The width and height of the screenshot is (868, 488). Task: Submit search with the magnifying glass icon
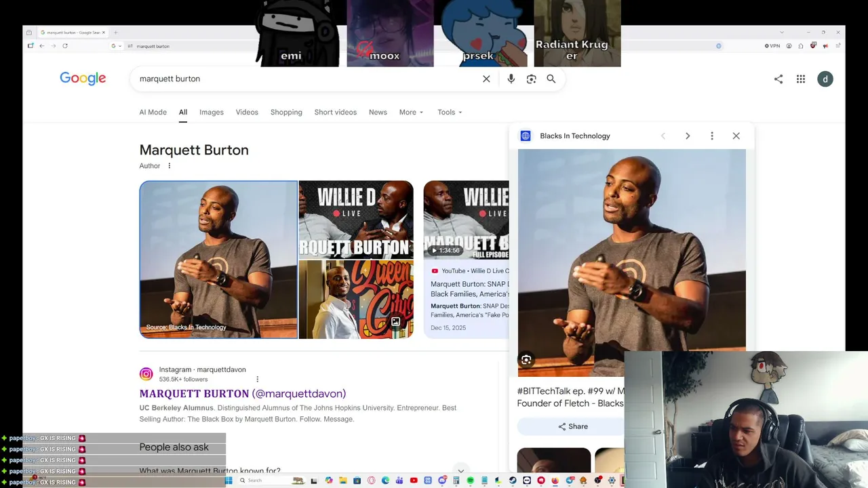(551, 79)
